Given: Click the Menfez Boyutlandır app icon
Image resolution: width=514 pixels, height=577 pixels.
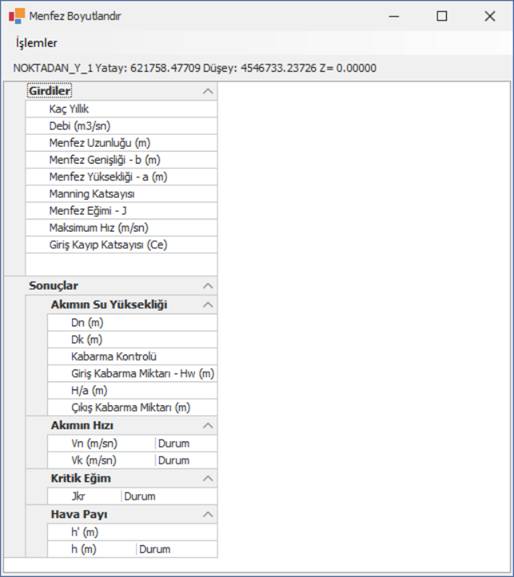Looking at the screenshot, I should pos(17,16).
